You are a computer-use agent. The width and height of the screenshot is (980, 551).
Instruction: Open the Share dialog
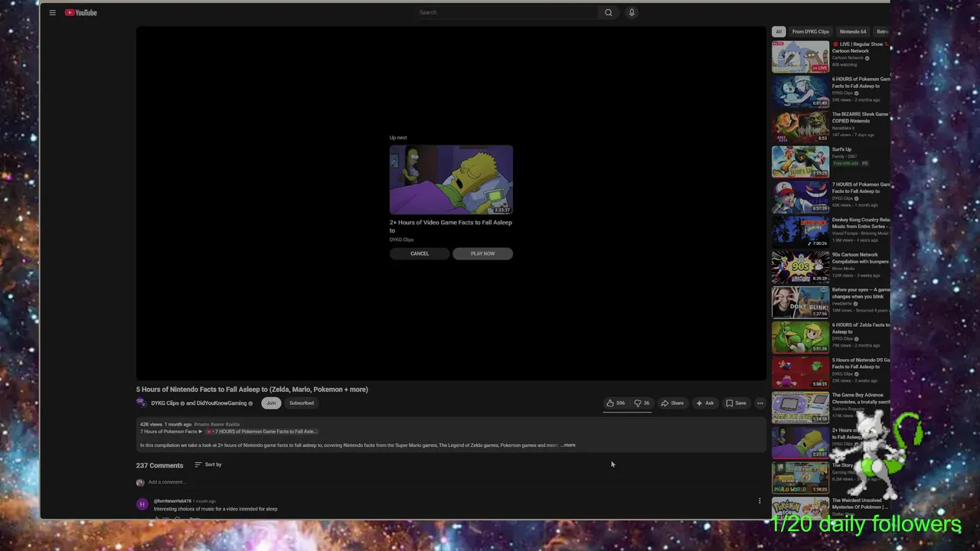(x=672, y=403)
